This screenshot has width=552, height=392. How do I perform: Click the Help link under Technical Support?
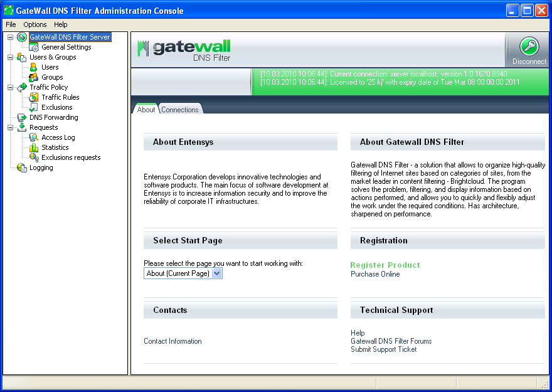358,333
